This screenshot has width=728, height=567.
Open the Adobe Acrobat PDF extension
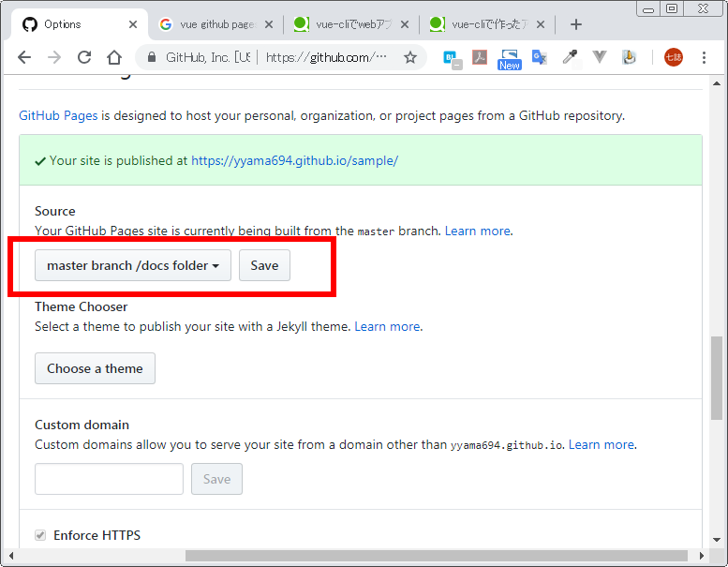click(x=480, y=57)
